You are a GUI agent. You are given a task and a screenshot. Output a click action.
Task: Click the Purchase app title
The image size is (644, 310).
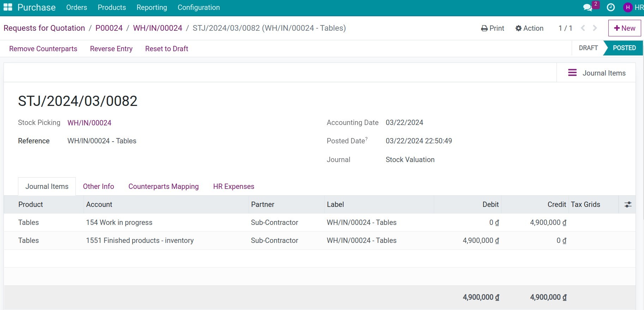point(36,7)
